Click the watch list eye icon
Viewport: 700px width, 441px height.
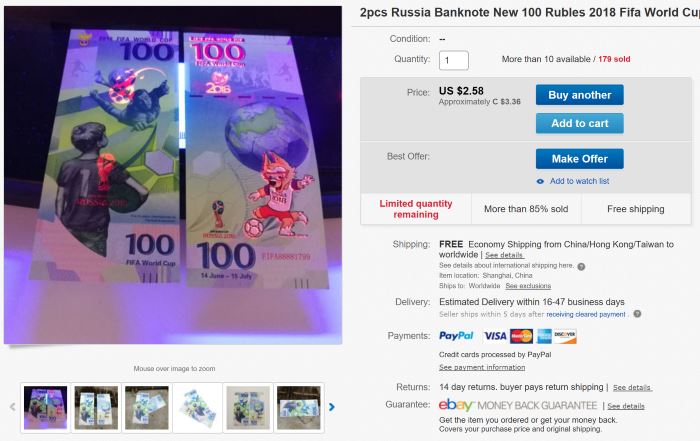(x=540, y=181)
